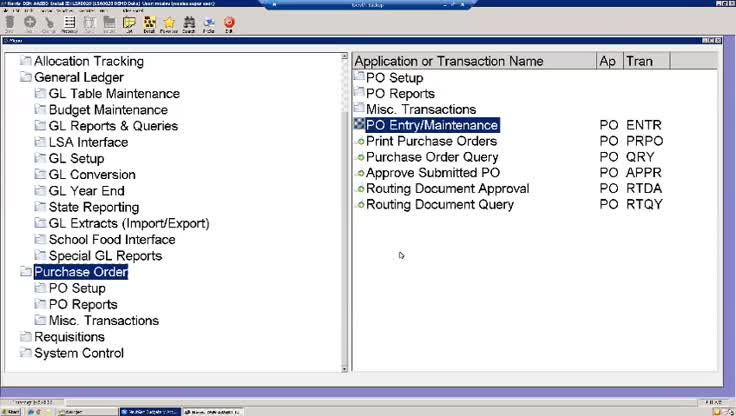Click the lined-list Process toolbar icon
This screenshot has width=736, height=416.
69,22
